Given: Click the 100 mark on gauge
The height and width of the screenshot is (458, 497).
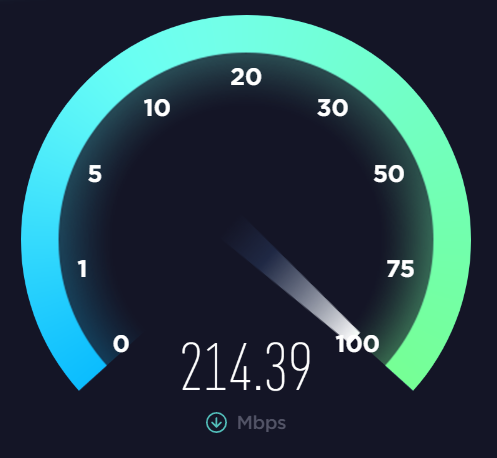Looking at the screenshot, I should [357, 344].
